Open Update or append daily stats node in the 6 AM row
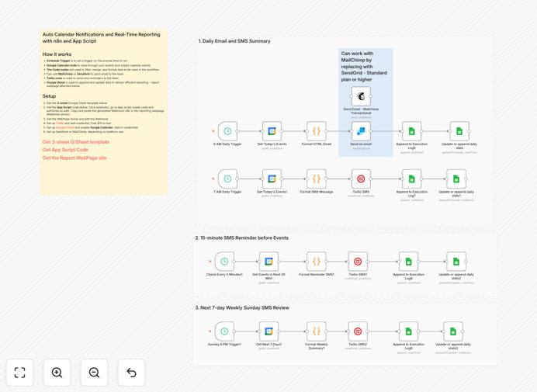The height and width of the screenshot is (392, 537). (459, 131)
